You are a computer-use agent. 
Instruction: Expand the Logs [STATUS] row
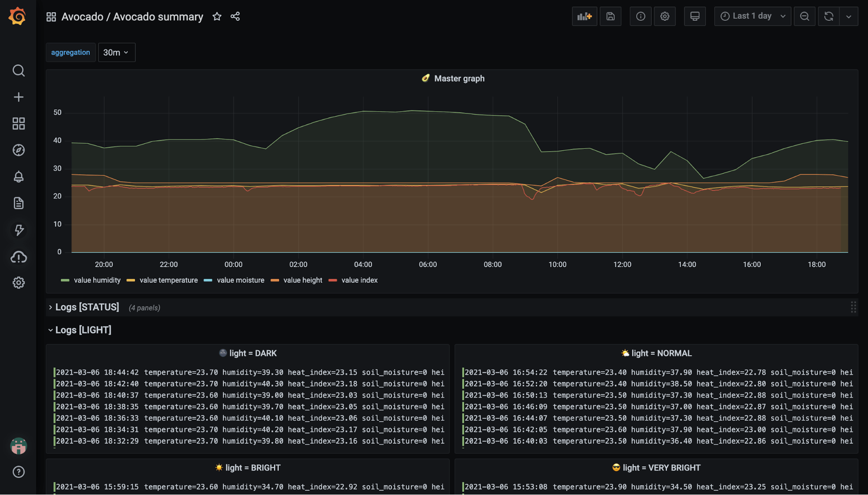coord(87,307)
